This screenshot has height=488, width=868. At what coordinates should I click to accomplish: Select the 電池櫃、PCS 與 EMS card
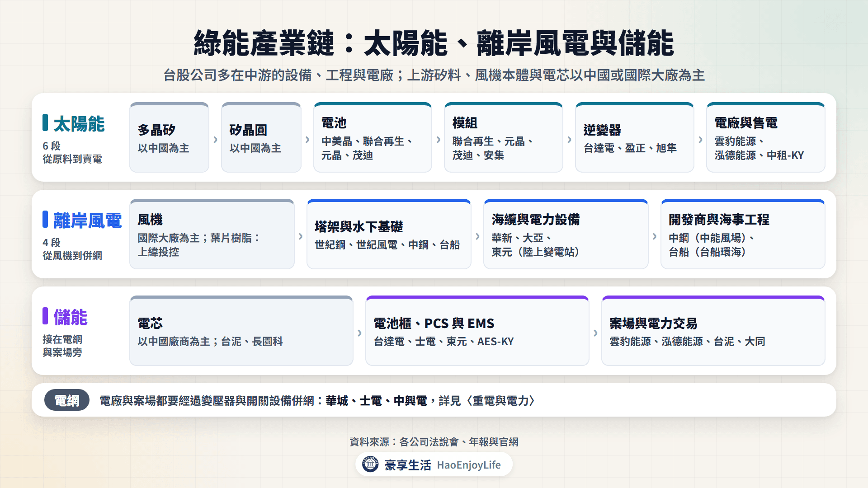477,331
